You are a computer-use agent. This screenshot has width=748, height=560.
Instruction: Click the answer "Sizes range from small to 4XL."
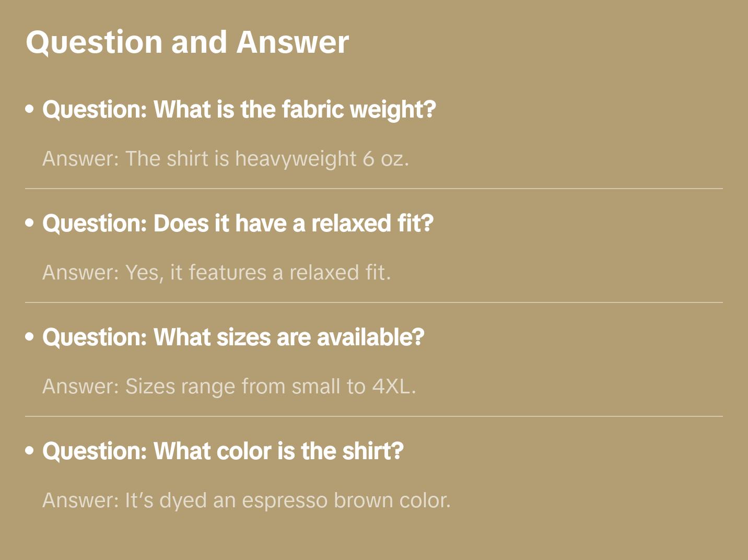[x=229, y=387]
